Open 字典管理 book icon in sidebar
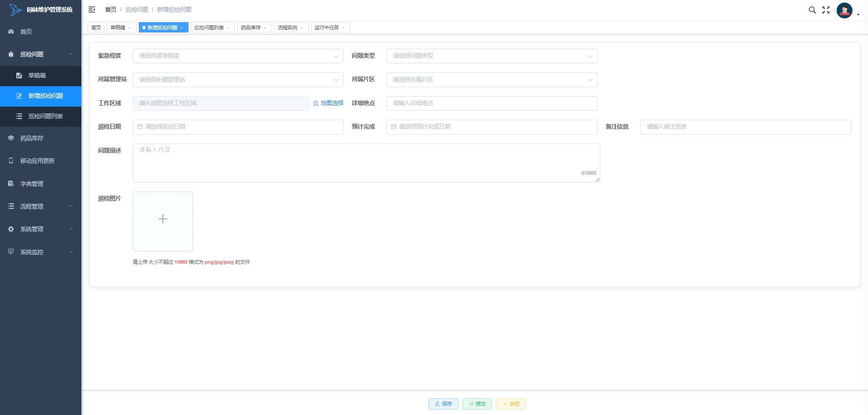The image size is (868, 415). click(x=11, y=184)
